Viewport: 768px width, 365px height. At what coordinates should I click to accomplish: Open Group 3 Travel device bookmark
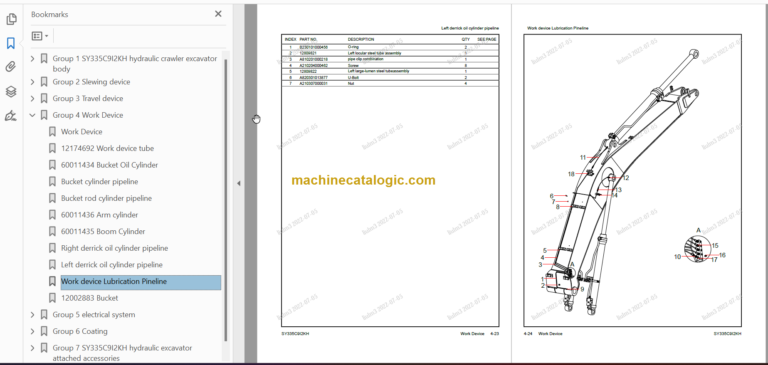(x=88, y=98)
